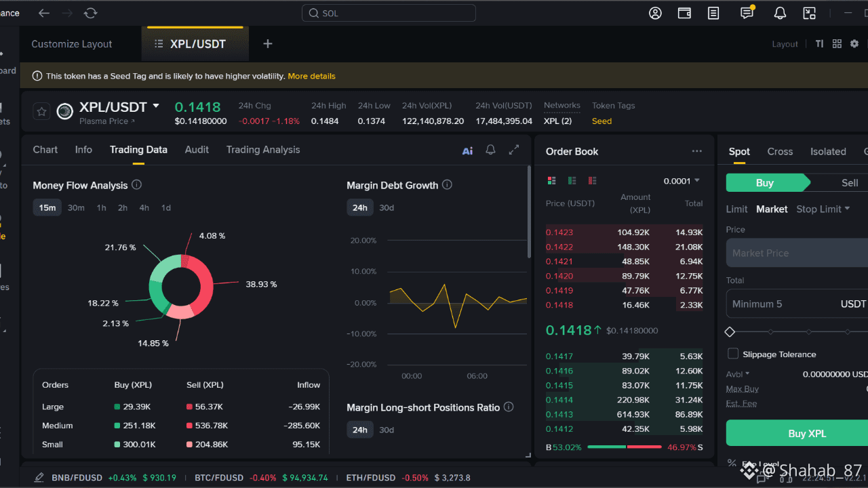
Task: Click the AI icon in the chart panel
Action: point(467,150)
